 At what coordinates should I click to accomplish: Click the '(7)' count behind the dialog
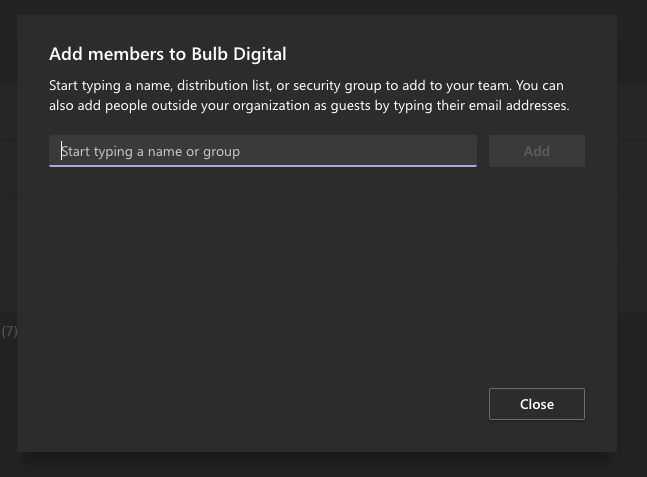9,331
